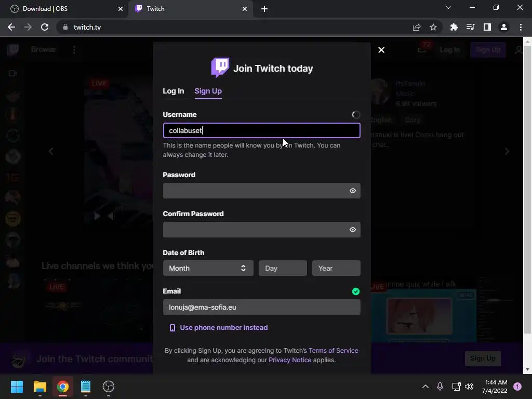Close the Download | OBS tab

click(x=121, y=9)
